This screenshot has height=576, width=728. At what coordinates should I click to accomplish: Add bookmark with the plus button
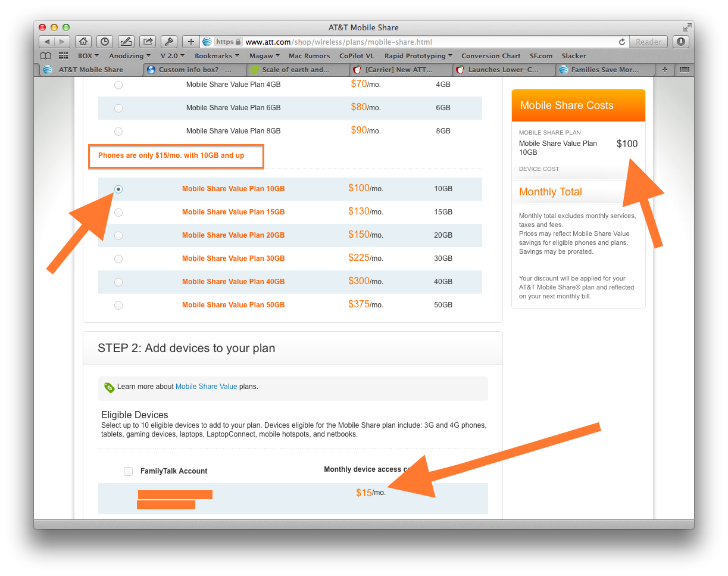(x=190, y=42)
